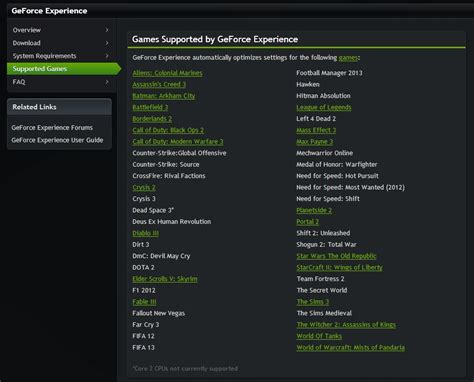474x382 pixels.
Task: Select the Team Fortress 2 entry
Action: [x=320, y=279]
